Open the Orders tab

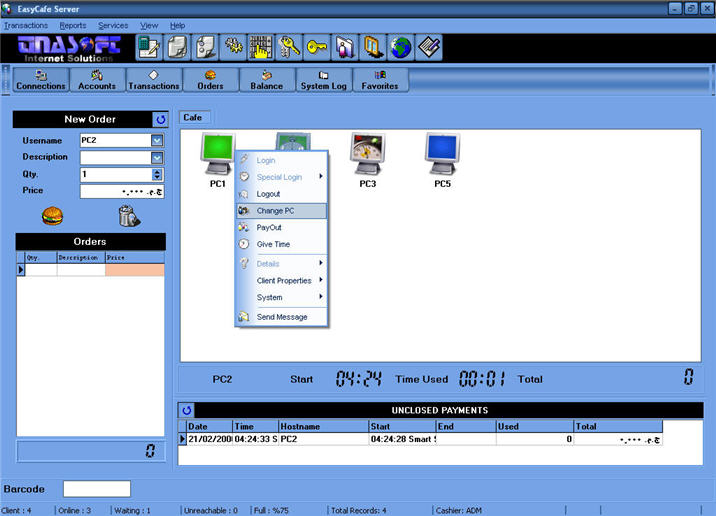click(x=211, y=80)
